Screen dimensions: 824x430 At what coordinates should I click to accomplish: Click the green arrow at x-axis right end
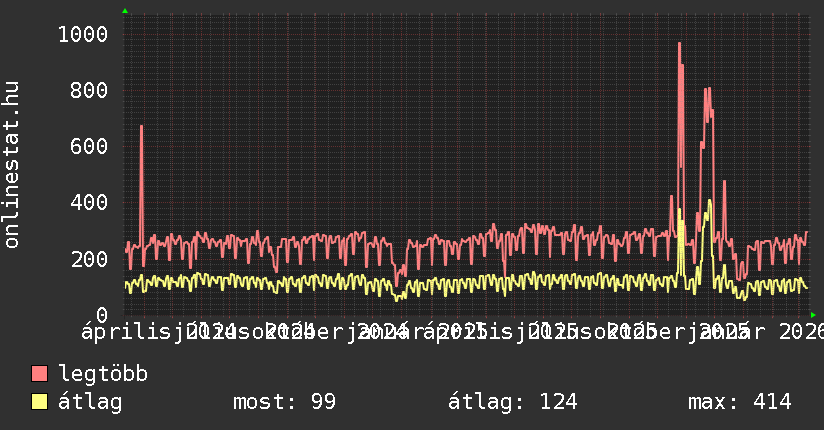pyautogui.click(x=813, y=314)
